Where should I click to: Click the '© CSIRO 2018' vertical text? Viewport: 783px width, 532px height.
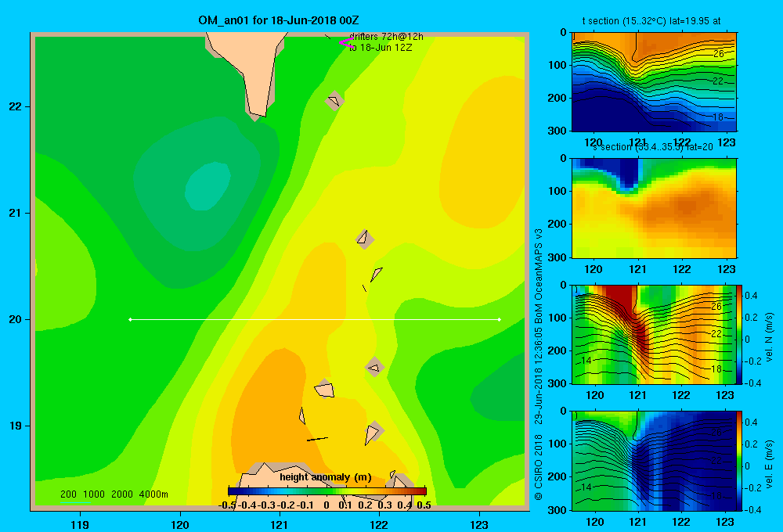(x=539, y=466)
